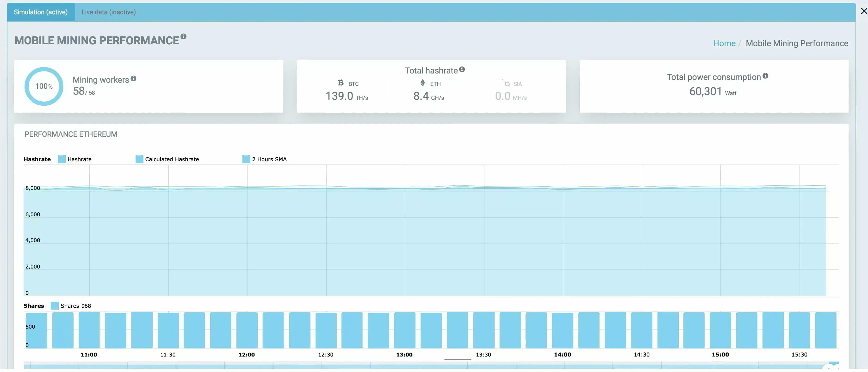The height and width of the screenshot is (372, 868).
Task: Open the Mining workers info tooltip
Action: 134,78
